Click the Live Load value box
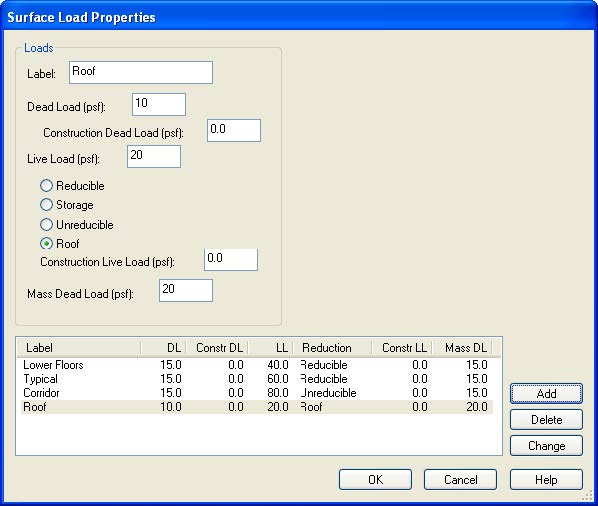Screen dimensions: 598x506 coord(154,156)
